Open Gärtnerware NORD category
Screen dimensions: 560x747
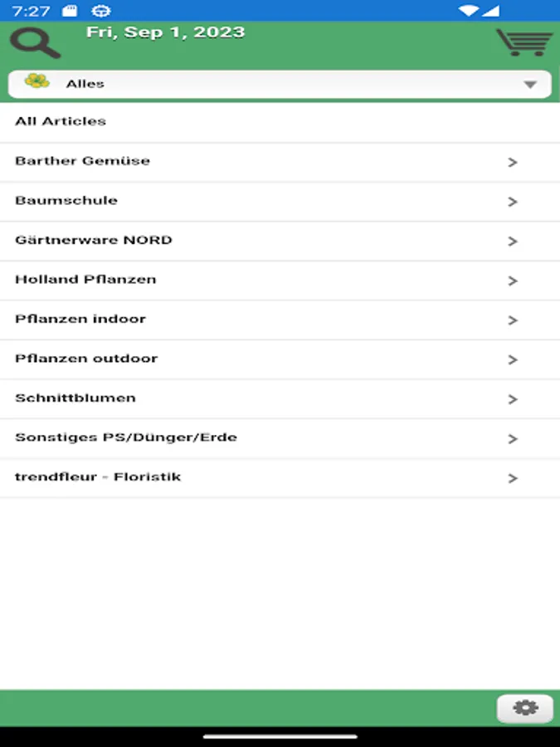pos(94,240)
